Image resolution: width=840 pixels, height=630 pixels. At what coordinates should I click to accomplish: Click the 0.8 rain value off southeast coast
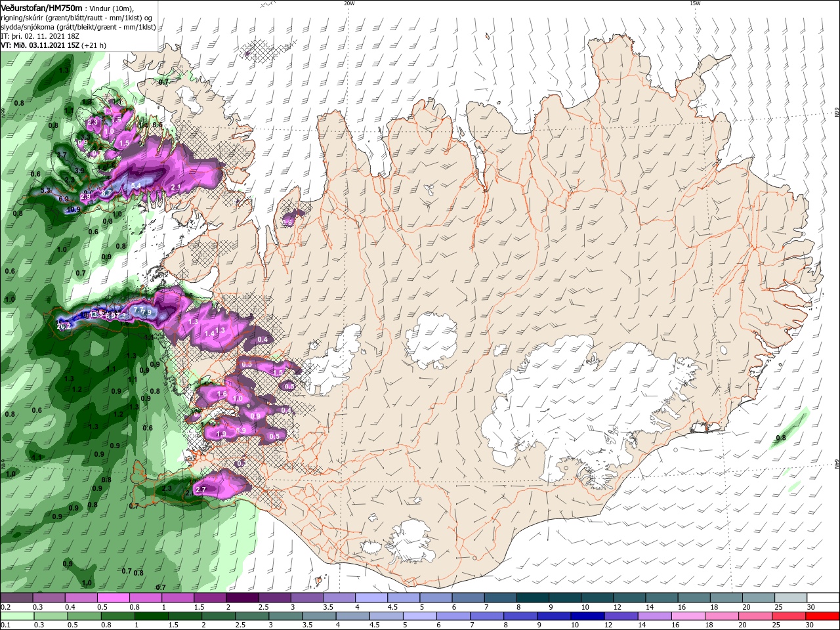pos(781,438)
